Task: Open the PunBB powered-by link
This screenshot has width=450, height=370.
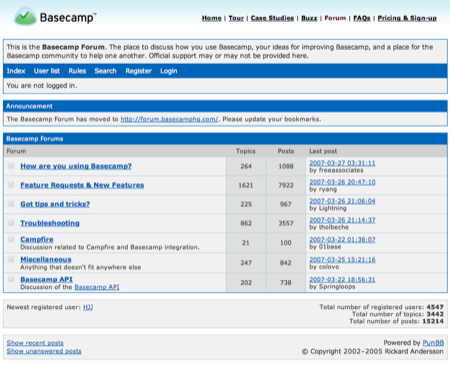Action: (x=433, y=343)
